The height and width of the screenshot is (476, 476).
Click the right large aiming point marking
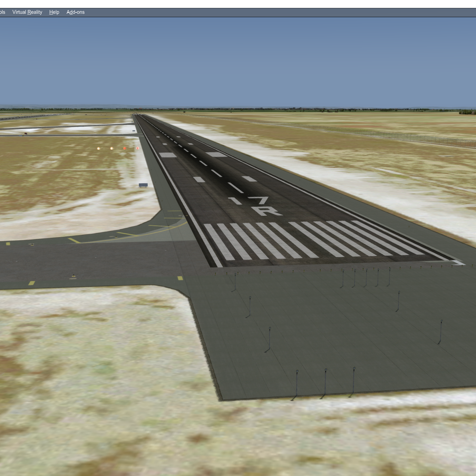[x=216, y=154]
